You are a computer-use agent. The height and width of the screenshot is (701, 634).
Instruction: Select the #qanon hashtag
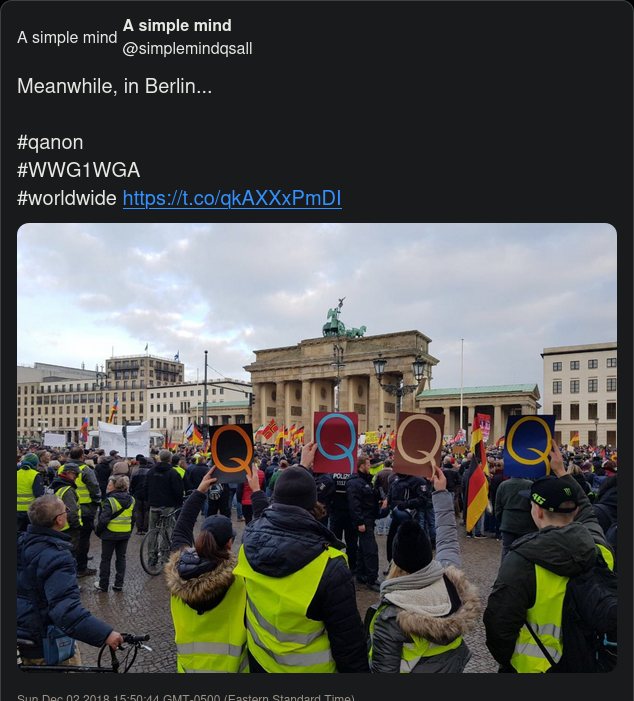click(50, 143)
